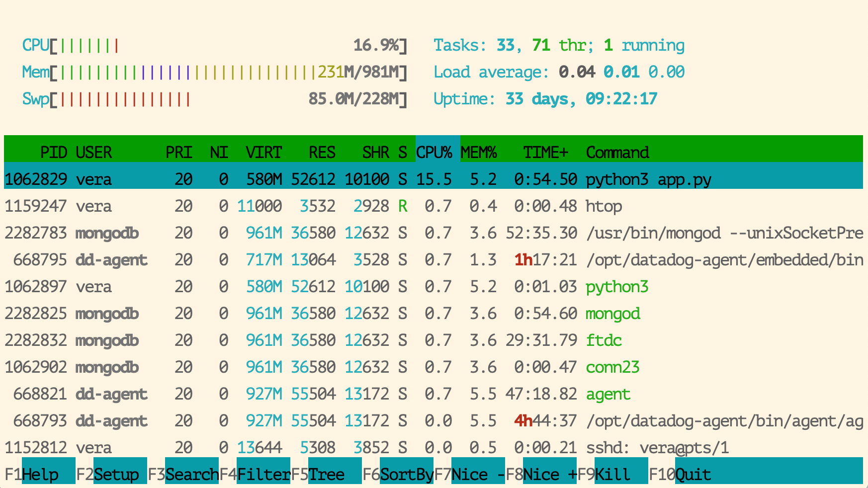Click the 1h17:21 time value
The height and width of the screenshot is (488, 868).
[x=546, y=260]
